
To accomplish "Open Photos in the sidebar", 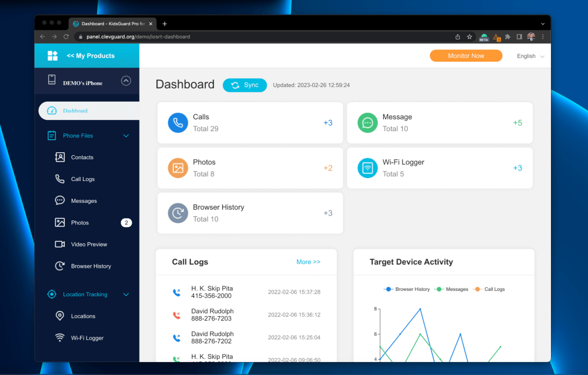I will click(x=80, y=223).
